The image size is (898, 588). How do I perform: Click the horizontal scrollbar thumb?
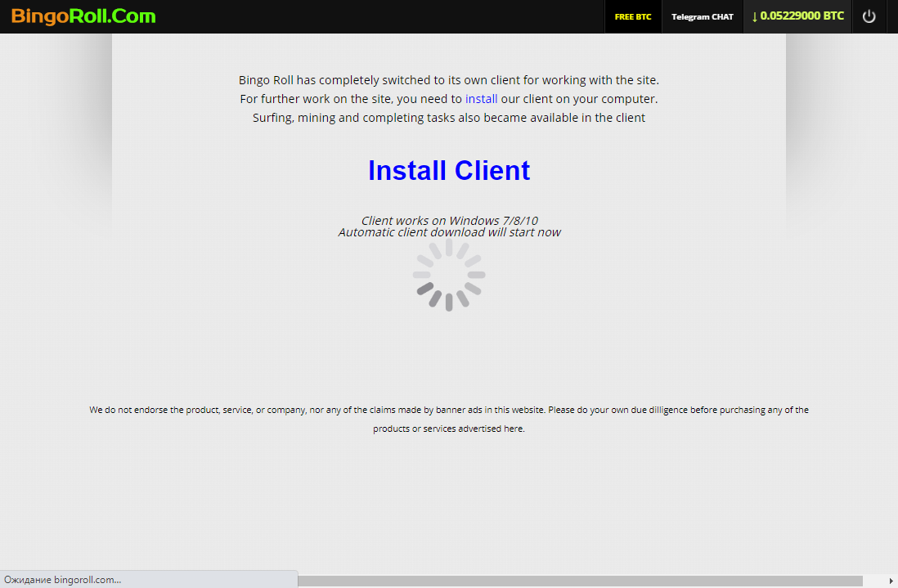(x=580, y=581)
